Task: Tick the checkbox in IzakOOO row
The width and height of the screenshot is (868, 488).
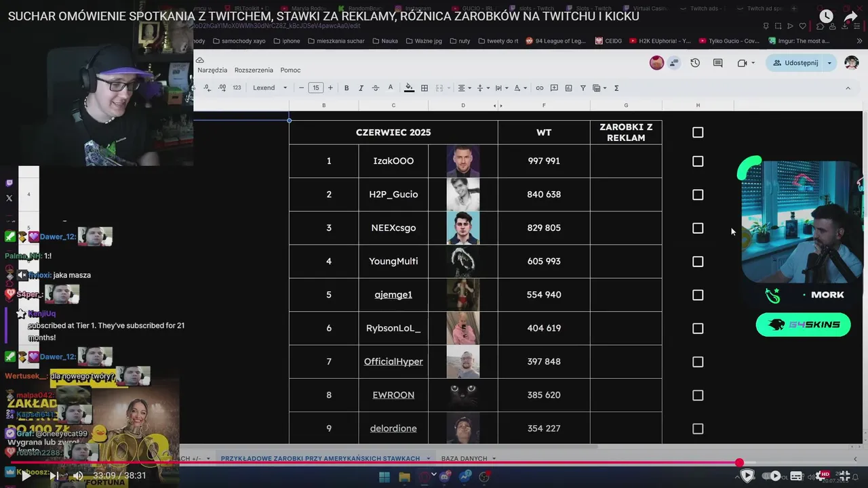Action: [698, 161]
